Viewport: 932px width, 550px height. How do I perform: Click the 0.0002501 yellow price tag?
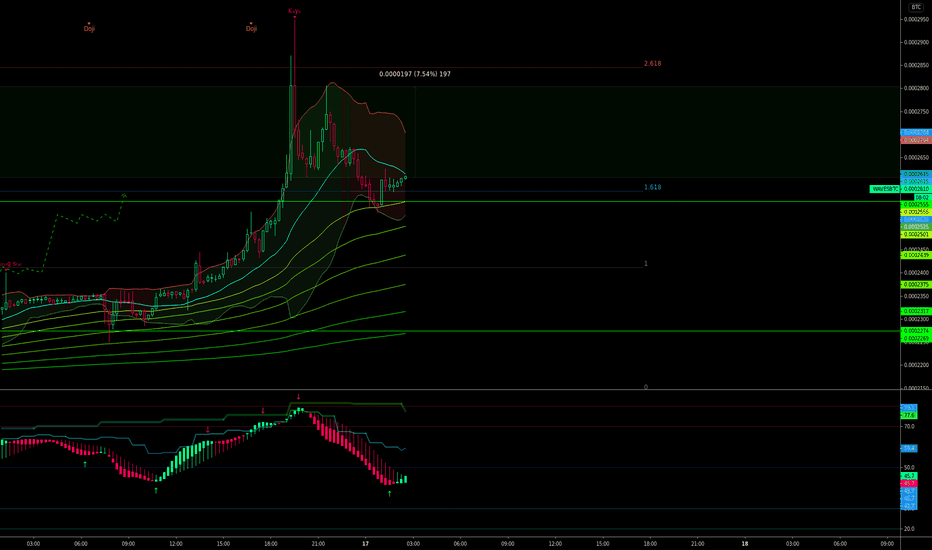point(916,234)
